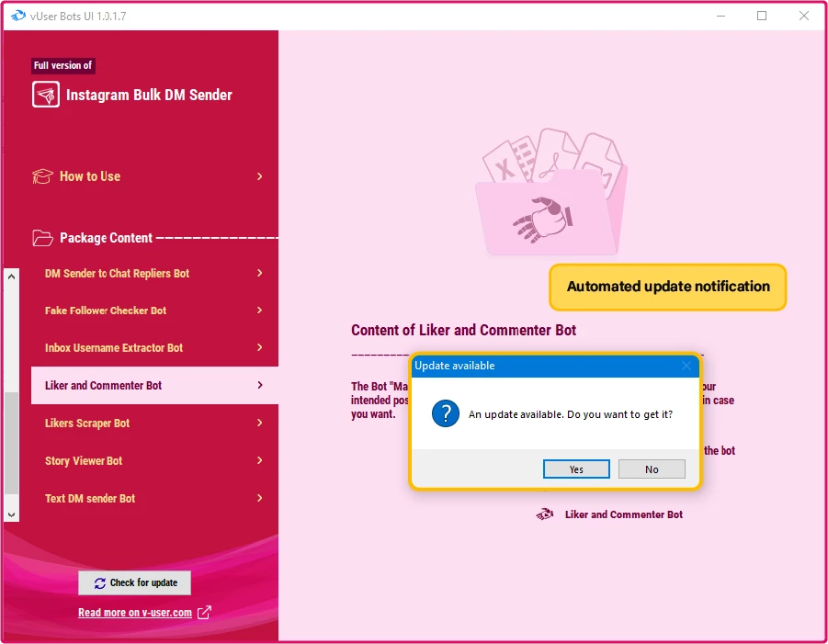
Task: Confirm the update with Yes
Action: click(x=576, y=469)
